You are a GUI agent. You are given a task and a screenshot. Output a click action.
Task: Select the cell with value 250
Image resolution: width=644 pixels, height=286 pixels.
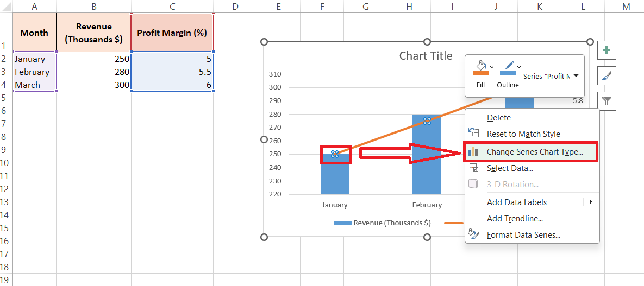pos(93,59)
